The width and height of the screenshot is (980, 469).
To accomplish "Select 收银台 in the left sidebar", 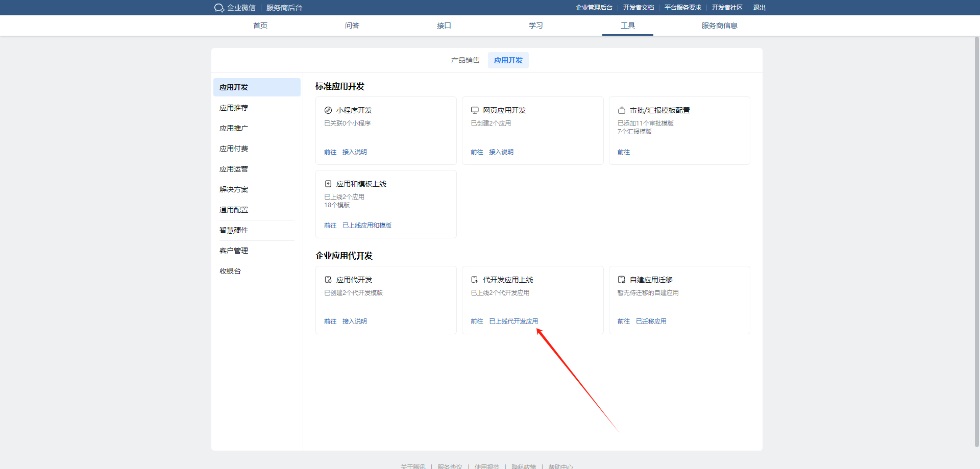I will click(x=230, y=271).
